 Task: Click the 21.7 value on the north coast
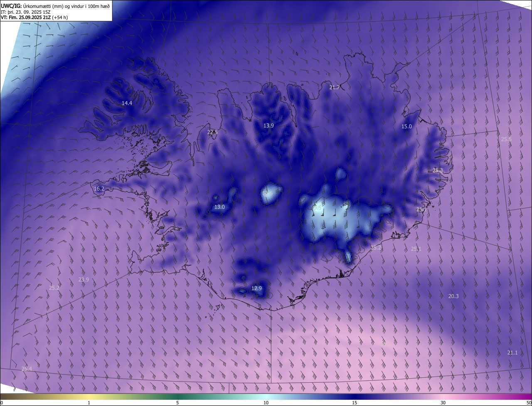pos(334,87)
